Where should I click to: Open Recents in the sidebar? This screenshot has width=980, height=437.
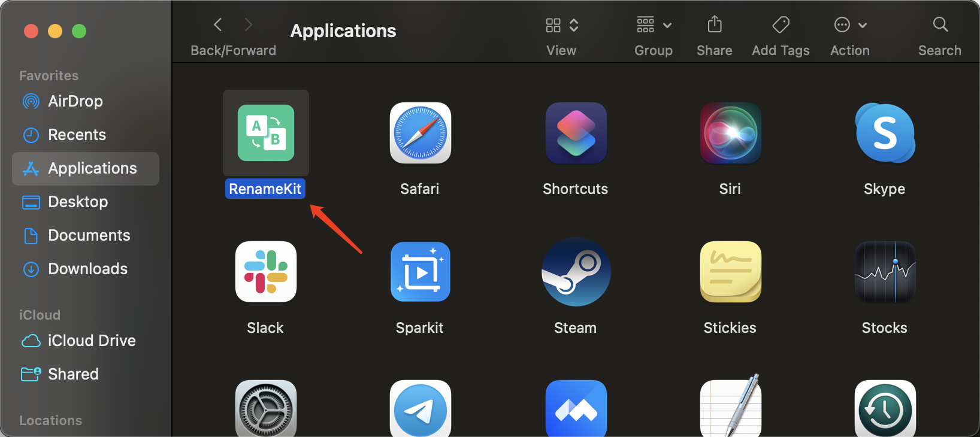(86, 135)
